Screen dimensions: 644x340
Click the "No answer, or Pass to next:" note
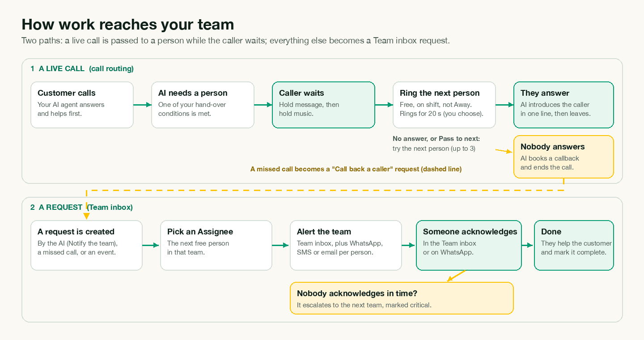tap(436, 139)
